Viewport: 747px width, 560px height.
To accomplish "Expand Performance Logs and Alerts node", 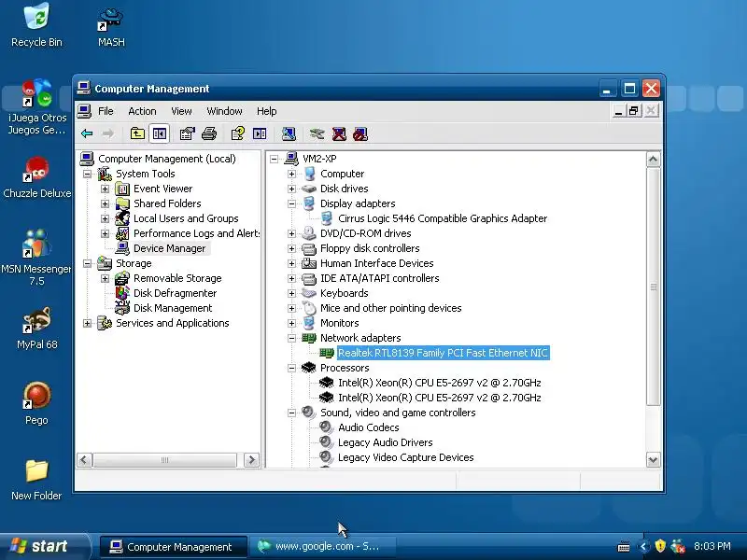I will pos(105,233).
